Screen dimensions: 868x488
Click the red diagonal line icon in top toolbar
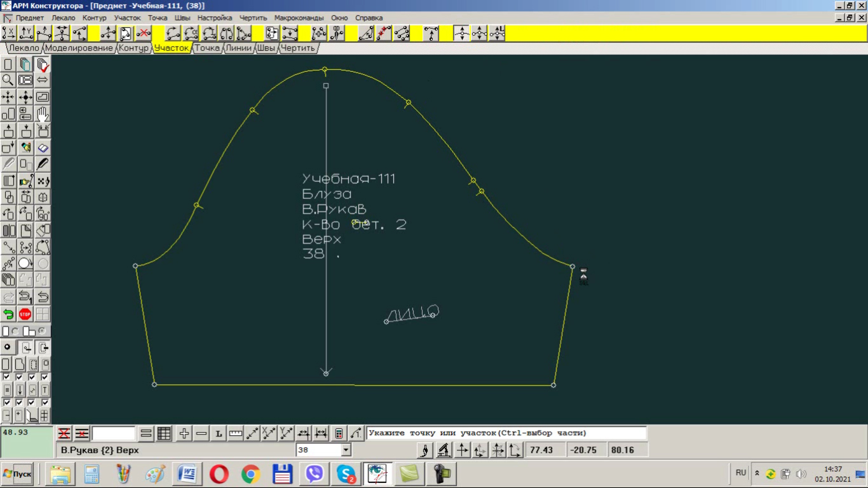(384, 33)
